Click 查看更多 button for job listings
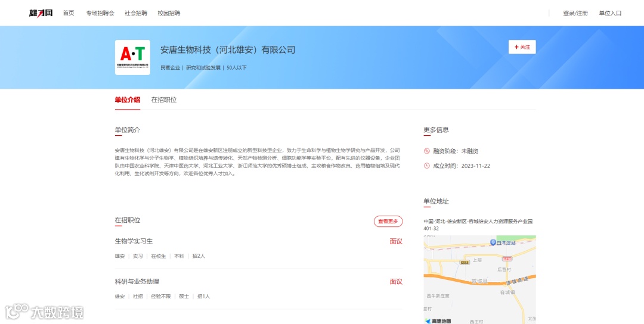Image resolution: width=644 pixels, height=324 pixels. pos(388,222)
